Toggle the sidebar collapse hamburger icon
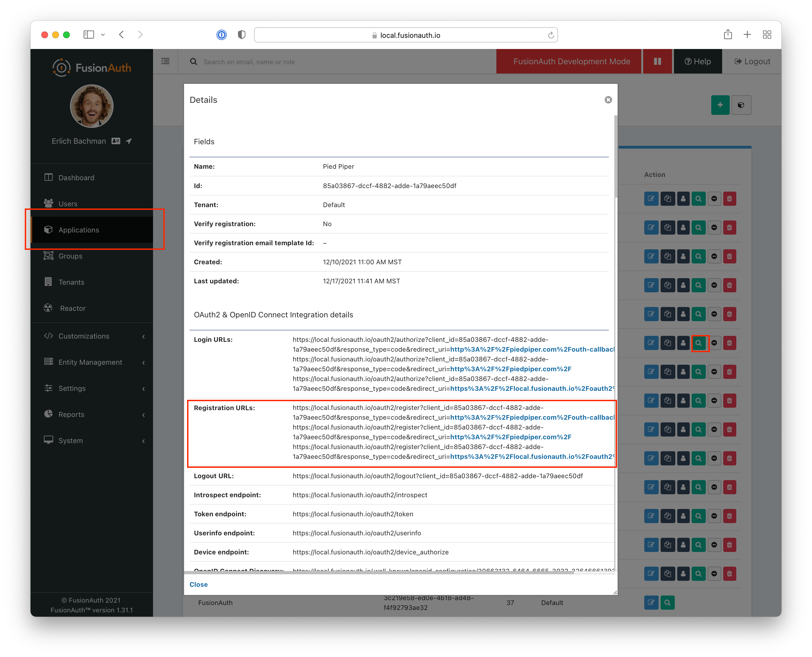Screen dimensions: 812x657 pyautogui.click(x=166, y=61)
